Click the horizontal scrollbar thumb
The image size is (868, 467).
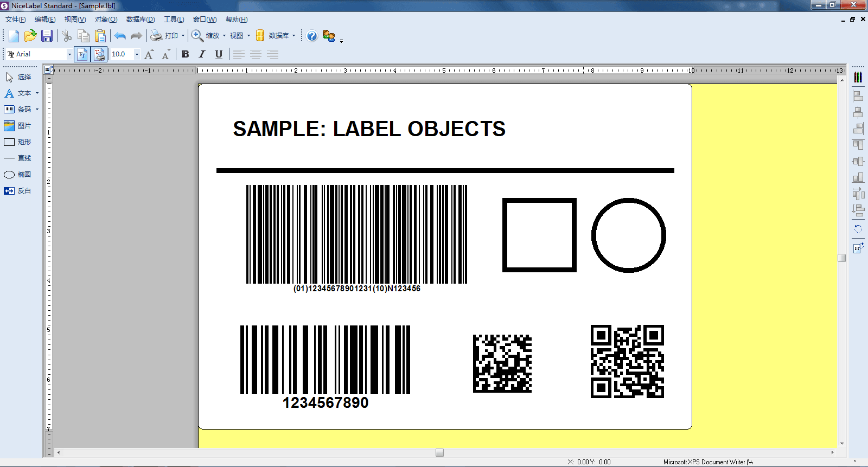pyautogui.click(x=439, y=452)
